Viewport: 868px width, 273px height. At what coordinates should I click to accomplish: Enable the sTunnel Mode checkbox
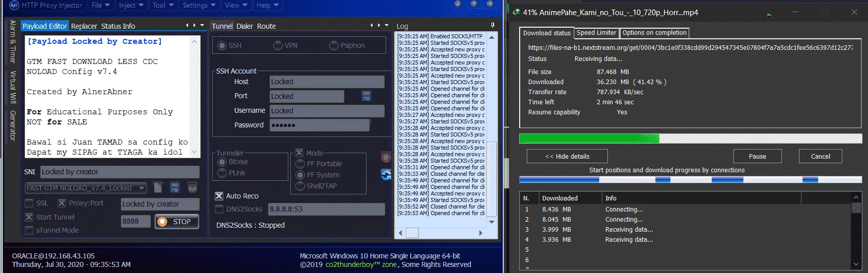point(29,230)
